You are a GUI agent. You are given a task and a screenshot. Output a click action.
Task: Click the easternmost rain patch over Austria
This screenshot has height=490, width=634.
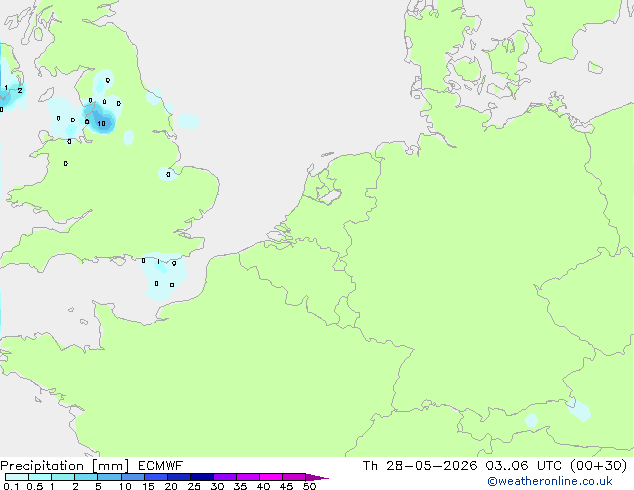(x=578, y=410)
